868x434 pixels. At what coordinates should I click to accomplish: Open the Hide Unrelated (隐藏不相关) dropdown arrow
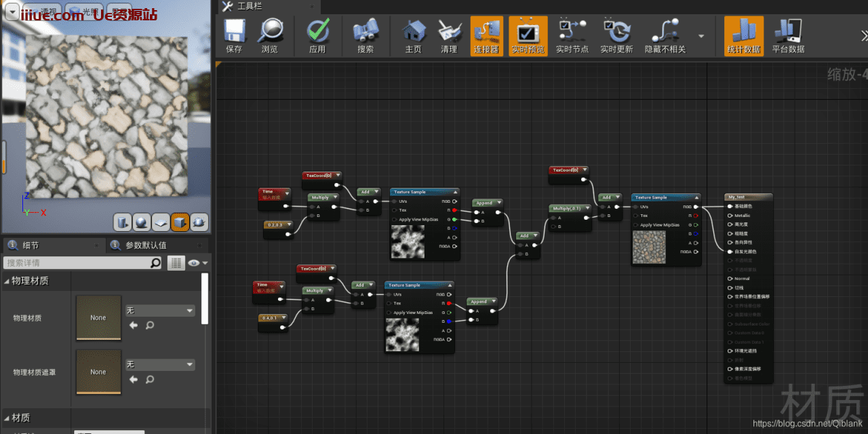click(701, 36)
